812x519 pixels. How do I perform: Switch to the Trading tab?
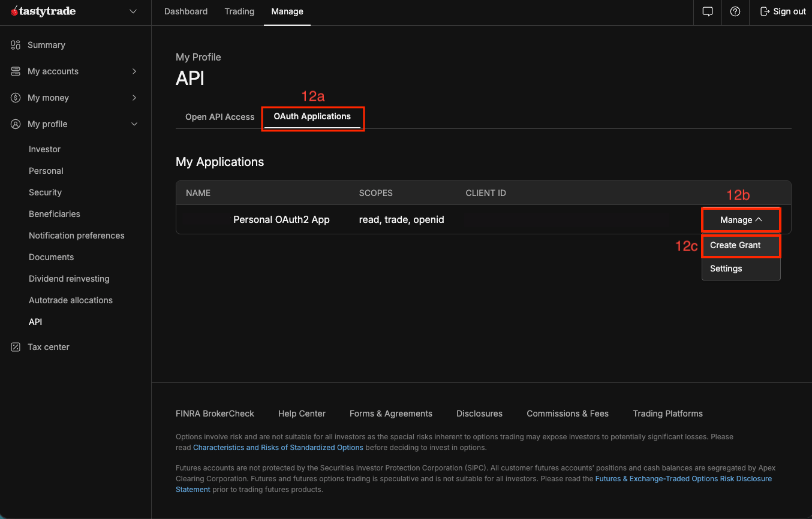(x=239, y=11)
